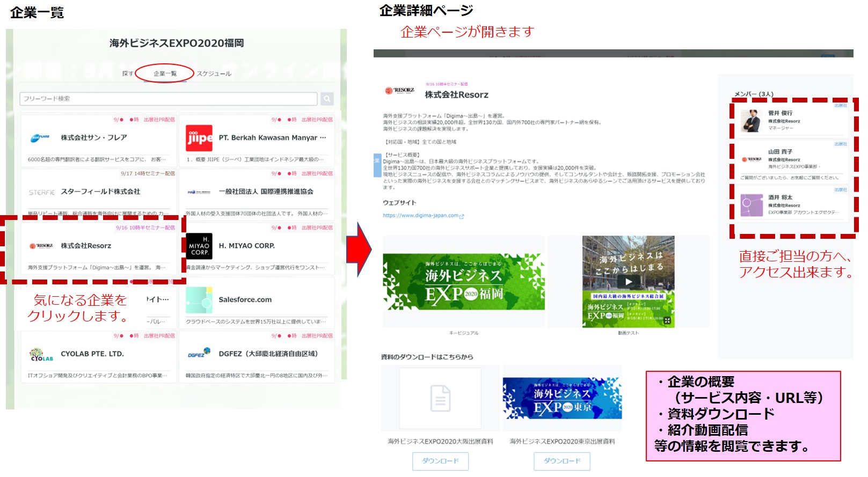Click the jiipe company logo

199,138
